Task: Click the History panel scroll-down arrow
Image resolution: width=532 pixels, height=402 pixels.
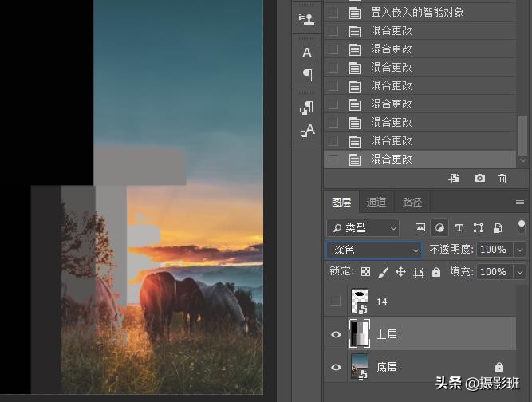Action: tap(522, 160)
